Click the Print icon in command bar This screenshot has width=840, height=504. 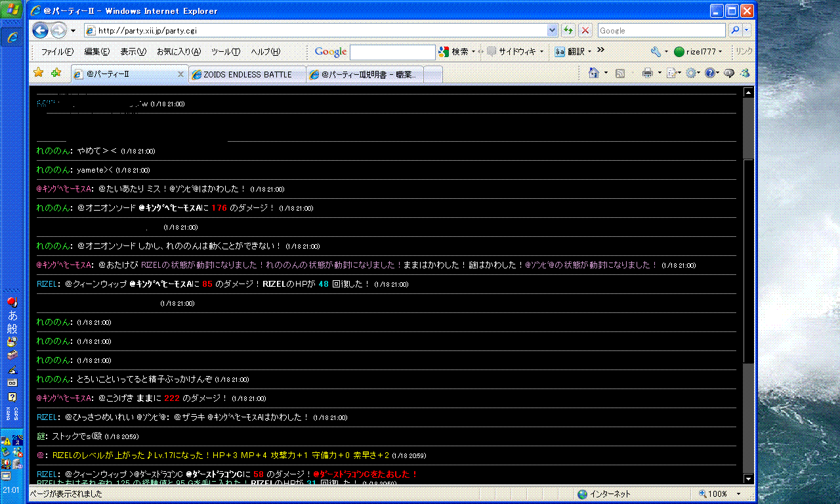(647, 73)
